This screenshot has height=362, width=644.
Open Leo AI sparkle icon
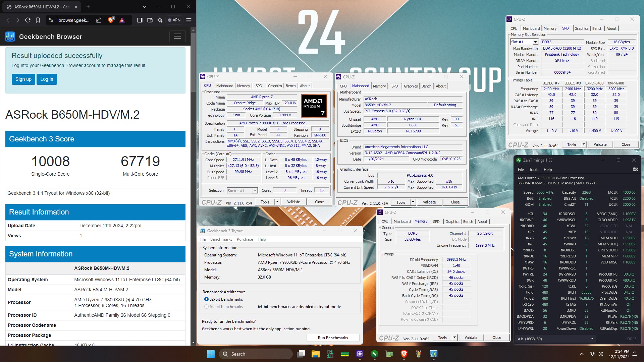(x=160, y=20)
